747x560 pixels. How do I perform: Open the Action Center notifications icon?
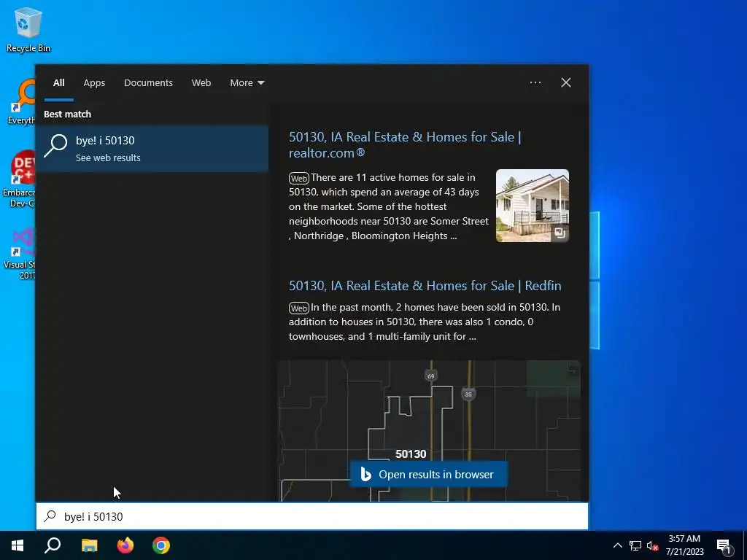click(724, 546)
